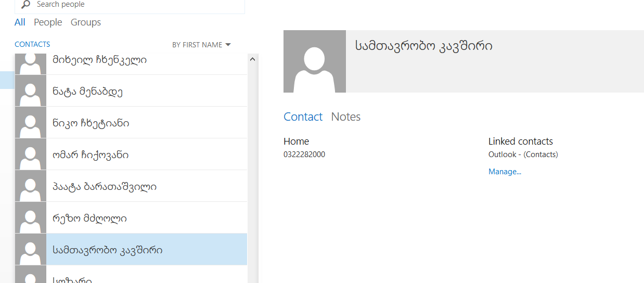Click the Home phone number 0322282000

click(304, 155)
